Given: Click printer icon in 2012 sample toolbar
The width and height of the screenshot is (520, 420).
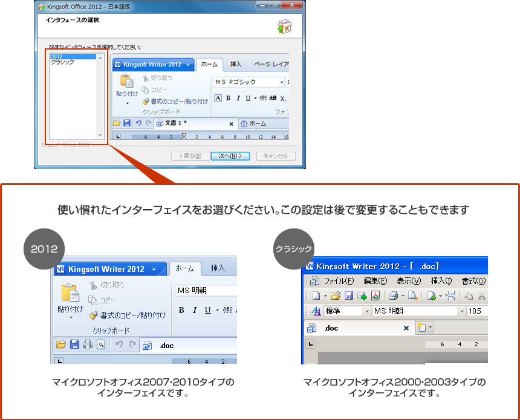Looking at the screenshot, I should pyautogui.click(x=88, y=344).
